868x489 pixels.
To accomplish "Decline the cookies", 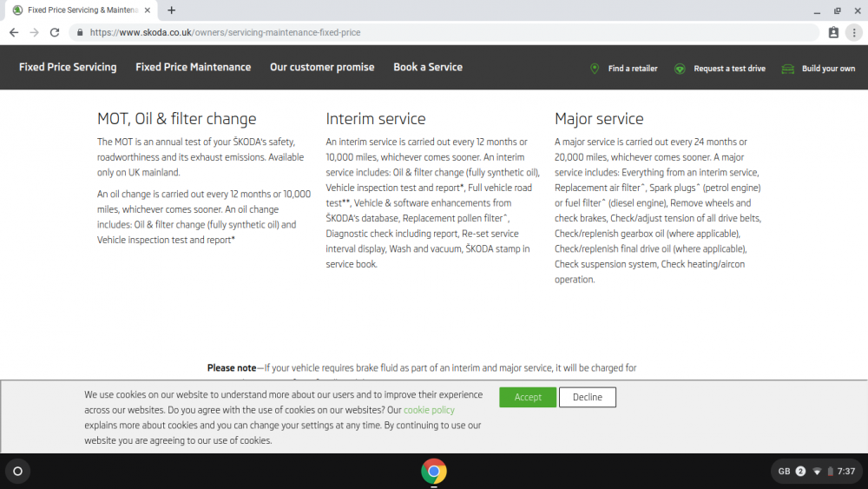I will tap(588, 397).
